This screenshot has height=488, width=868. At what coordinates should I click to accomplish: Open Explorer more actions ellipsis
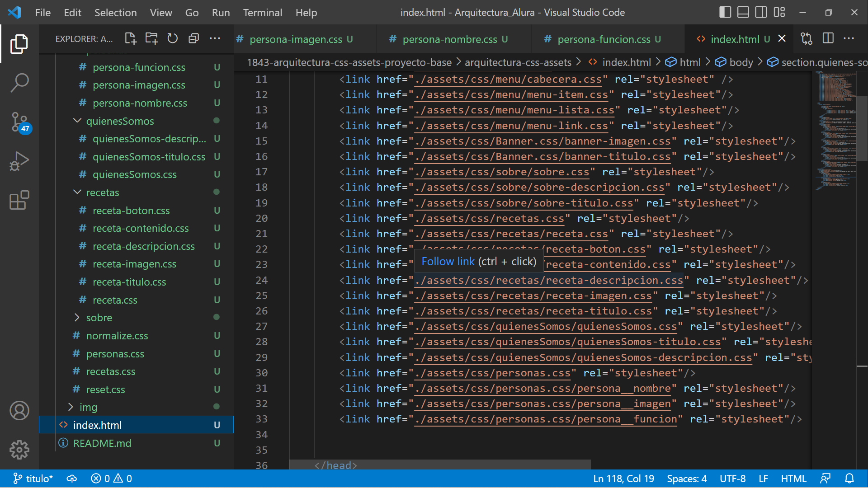pyautogui.click(x=215, y=39)
